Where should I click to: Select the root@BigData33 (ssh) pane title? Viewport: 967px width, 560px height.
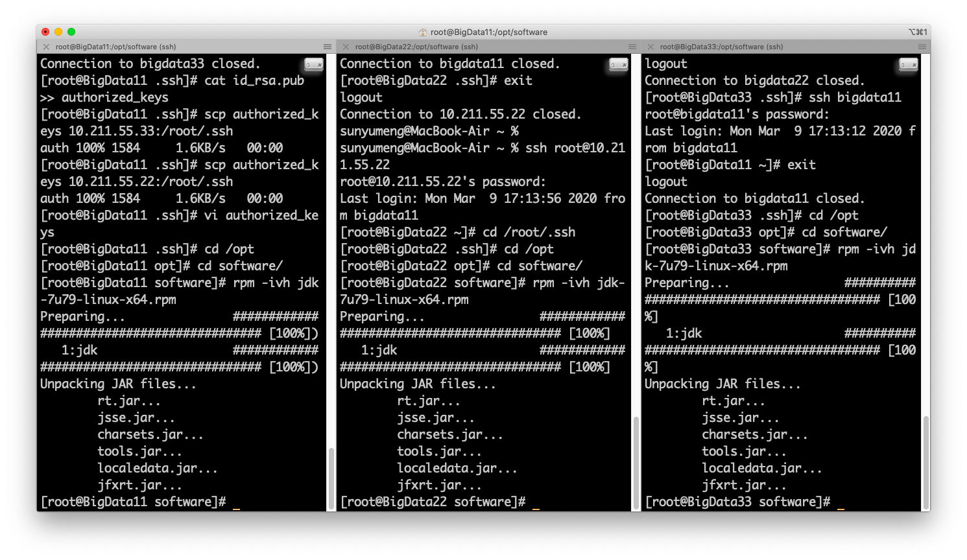721,47
